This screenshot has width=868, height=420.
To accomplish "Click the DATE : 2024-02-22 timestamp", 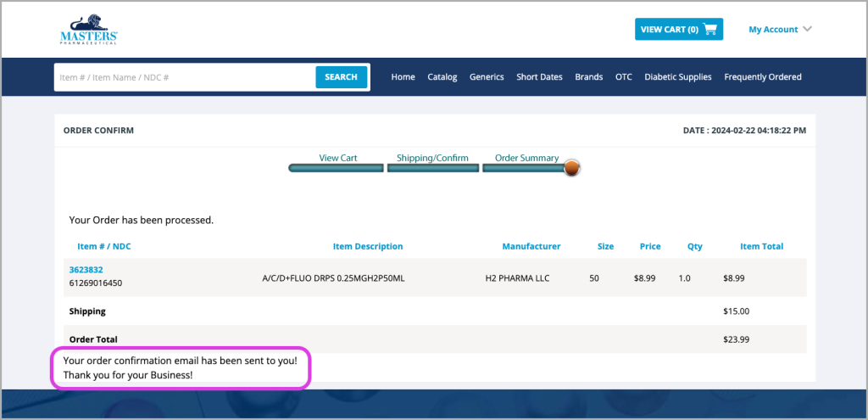I will (744, 131).
